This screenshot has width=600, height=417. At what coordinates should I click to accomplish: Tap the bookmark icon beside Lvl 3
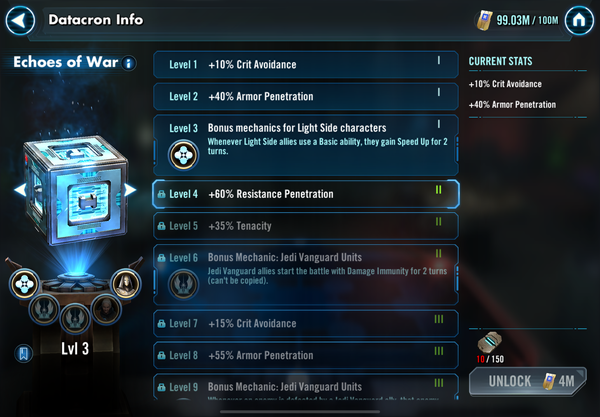click(x=23, y=353)
